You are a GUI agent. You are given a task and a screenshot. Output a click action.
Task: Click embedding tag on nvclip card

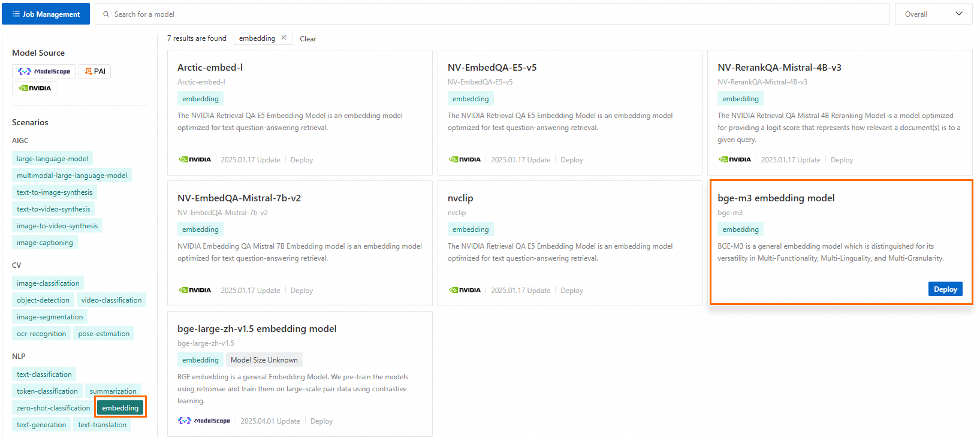click(x=471, y=229)
